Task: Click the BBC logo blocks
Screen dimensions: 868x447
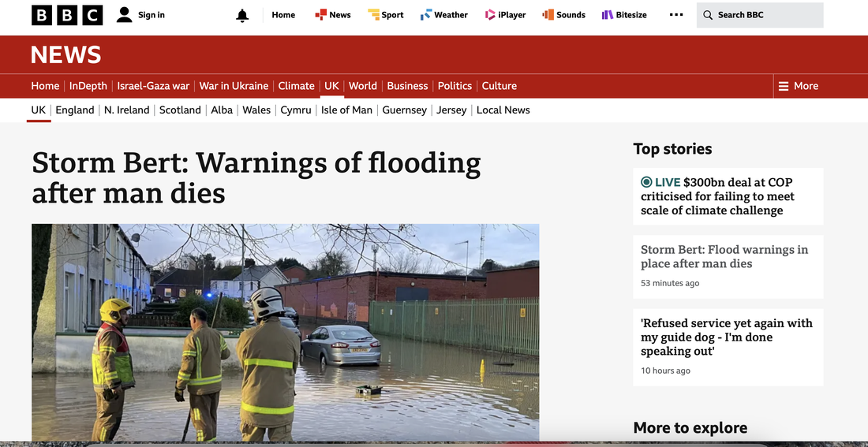Action: [x=67, y=15]
